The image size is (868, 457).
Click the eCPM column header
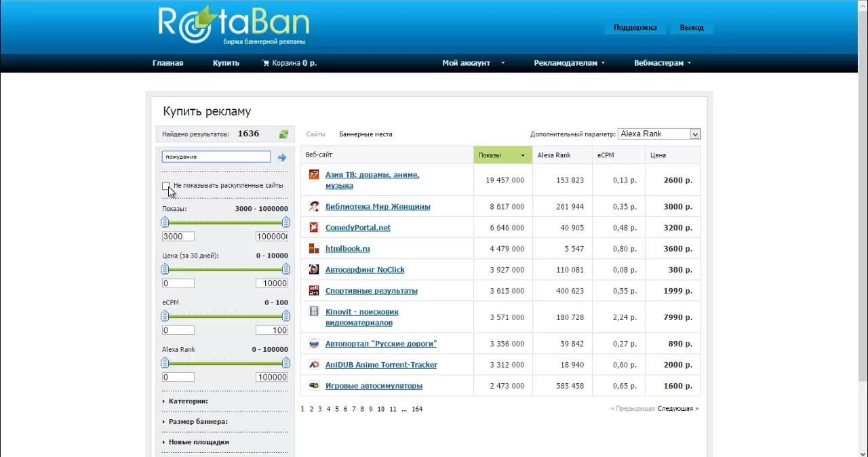tap(618, 155)
